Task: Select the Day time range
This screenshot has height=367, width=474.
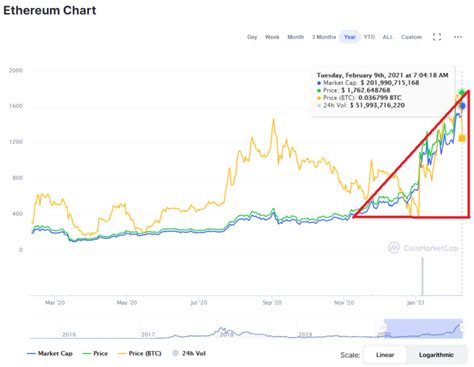Action: (x=252, y=37)
